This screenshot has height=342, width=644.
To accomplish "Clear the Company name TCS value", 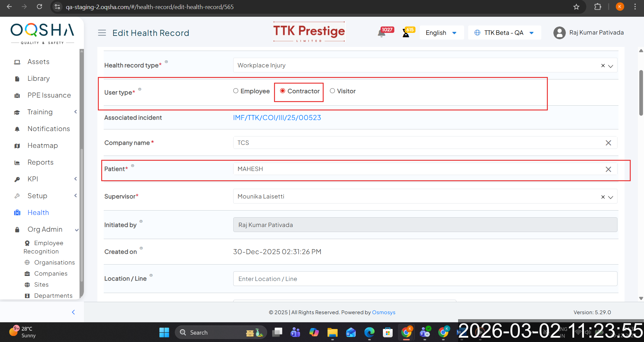I will click(608, 143).
